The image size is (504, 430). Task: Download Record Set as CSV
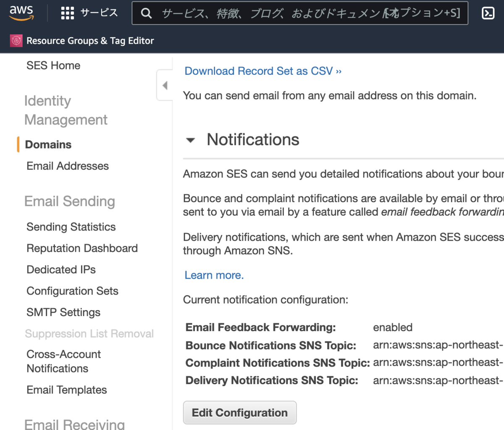click(263, 71)
